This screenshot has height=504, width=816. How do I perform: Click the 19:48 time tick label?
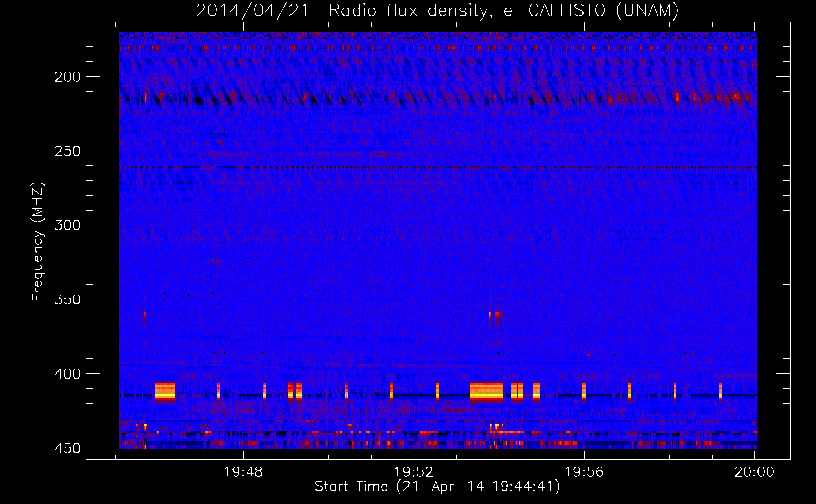(244, 472)
